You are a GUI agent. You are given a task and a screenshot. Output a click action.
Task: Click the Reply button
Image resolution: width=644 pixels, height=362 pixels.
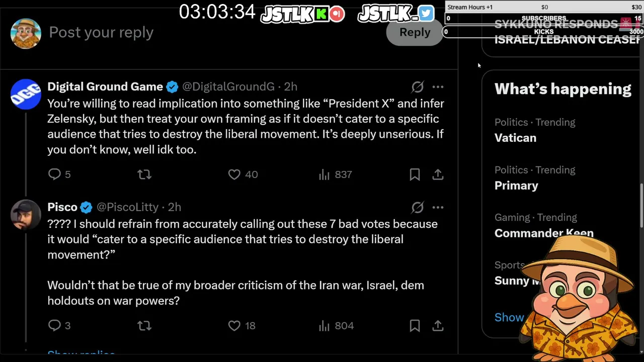(415, 32)
